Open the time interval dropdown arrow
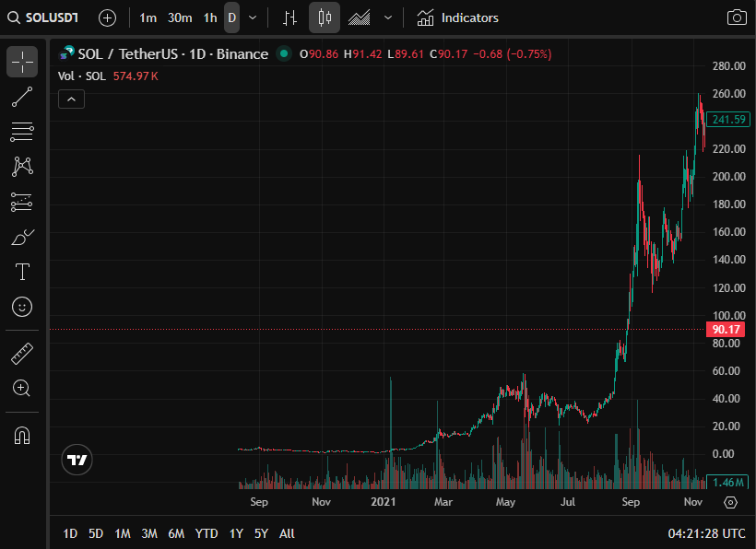 [x=253, y=18]
